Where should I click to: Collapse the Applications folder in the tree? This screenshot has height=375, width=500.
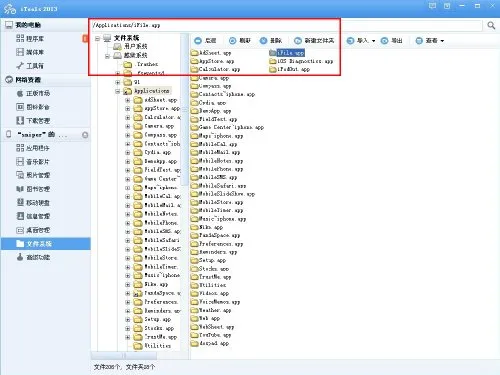[117, 91]
